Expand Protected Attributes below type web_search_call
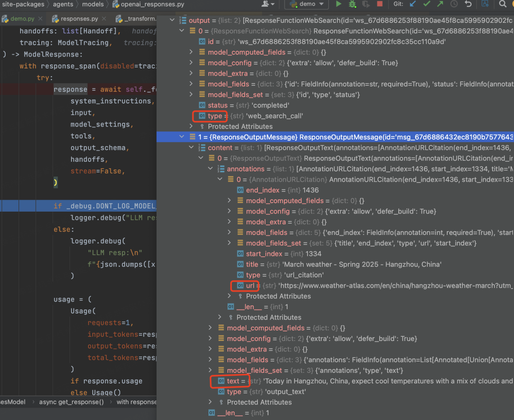The height and width of the screenshot is (420, 514). click(191, 127)
